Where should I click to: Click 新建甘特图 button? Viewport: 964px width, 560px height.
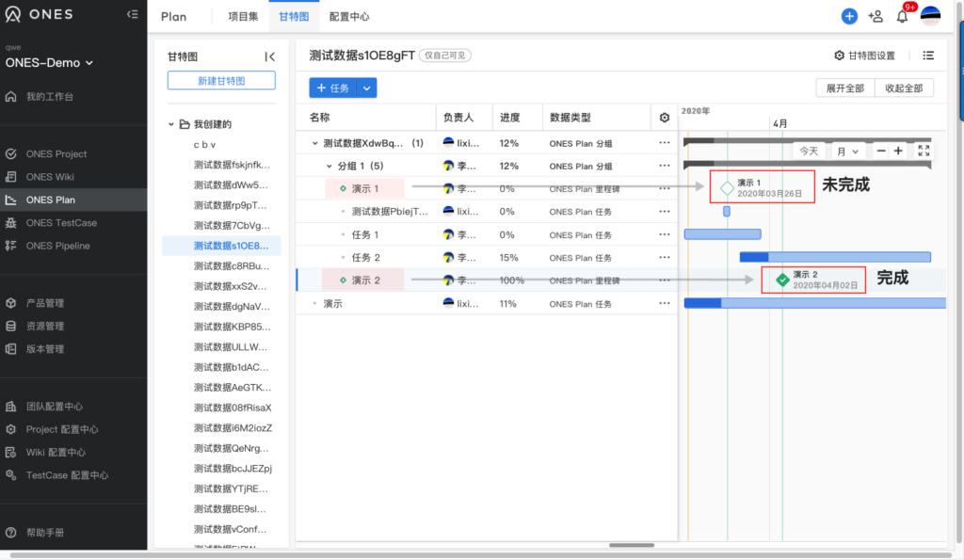tap(221, 81)
